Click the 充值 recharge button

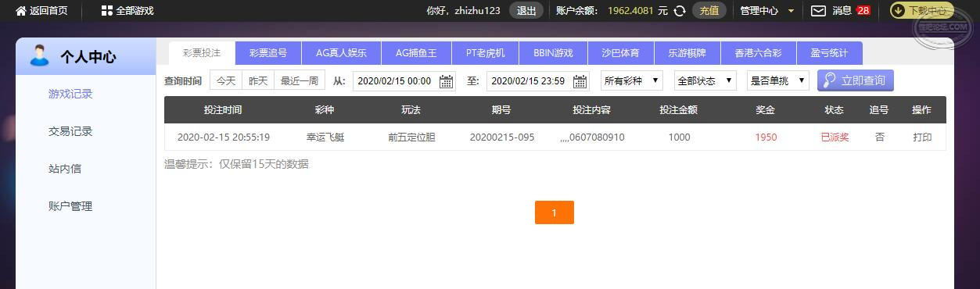709,11
